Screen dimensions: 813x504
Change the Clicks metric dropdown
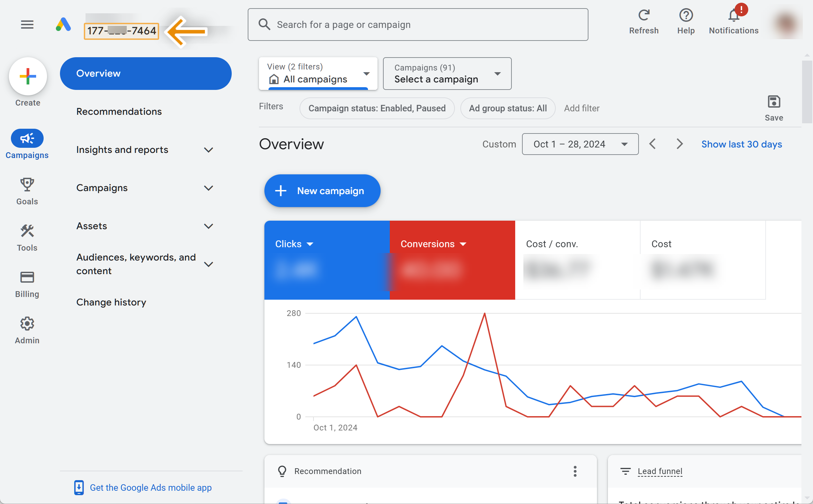point(294,244)
